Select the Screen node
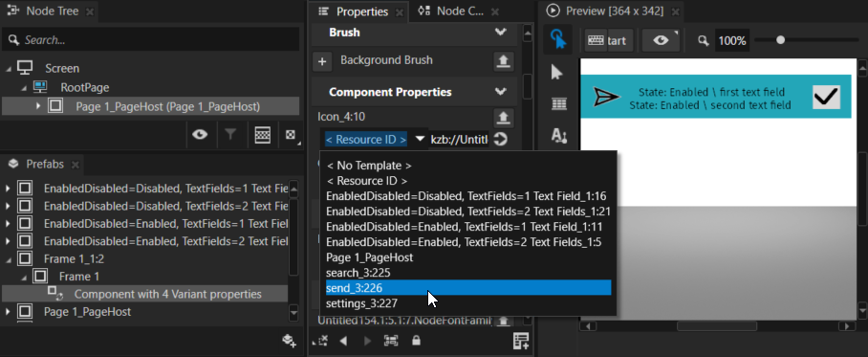The width and height of the screenshot is (868, 357). coord(62,69)
